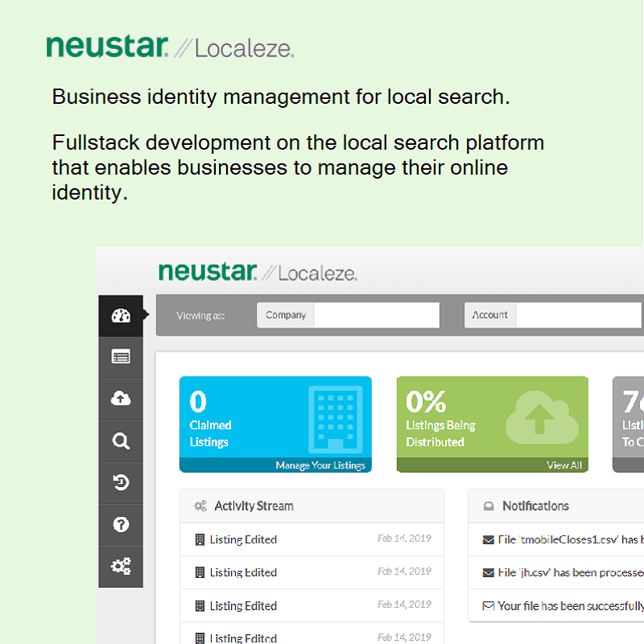Viewport: 644px width, 644px height.
Task: Click the neustar Localeze logo in the app header
Action: [x=258, y=272]
